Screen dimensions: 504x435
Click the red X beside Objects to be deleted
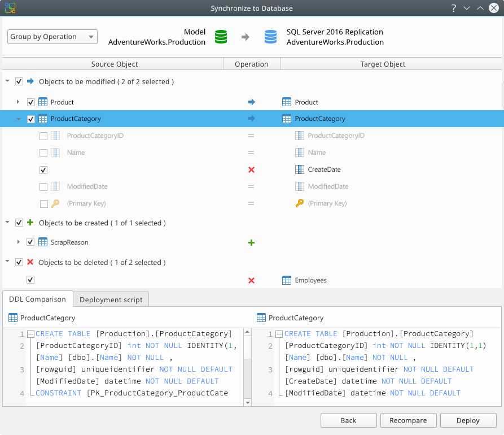[x=30, y=262]
